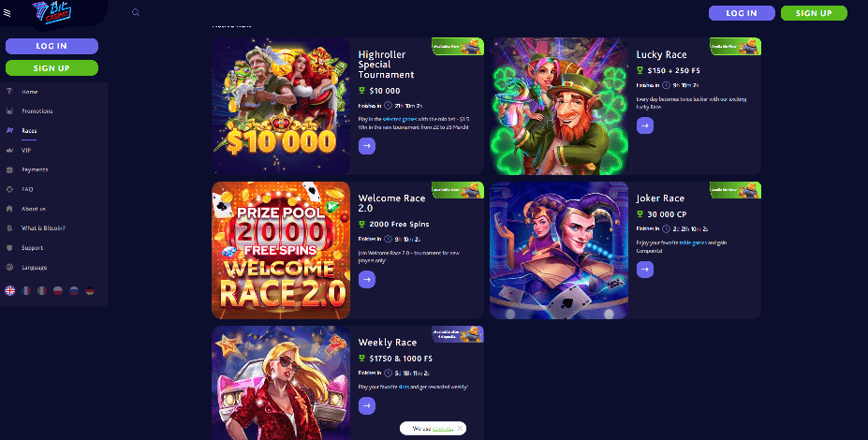
Task: Open Highroller Special Tournament arrow button
Action: [367, 146]
